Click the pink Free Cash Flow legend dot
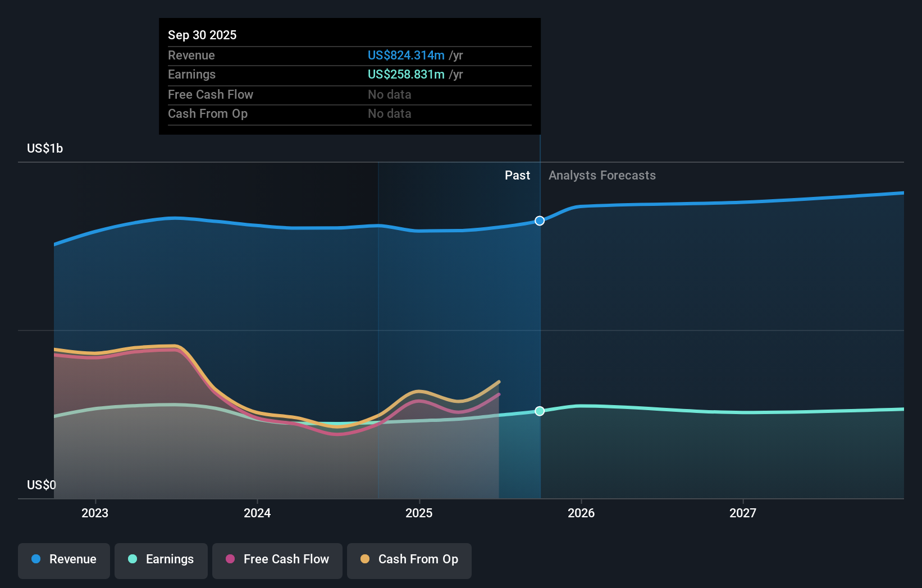 [x=230, y=559]
